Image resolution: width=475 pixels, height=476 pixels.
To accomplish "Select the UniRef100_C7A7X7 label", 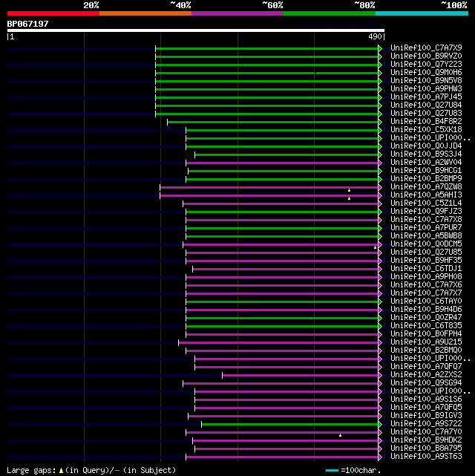I will pyautogui.click(x=426, y=293).
